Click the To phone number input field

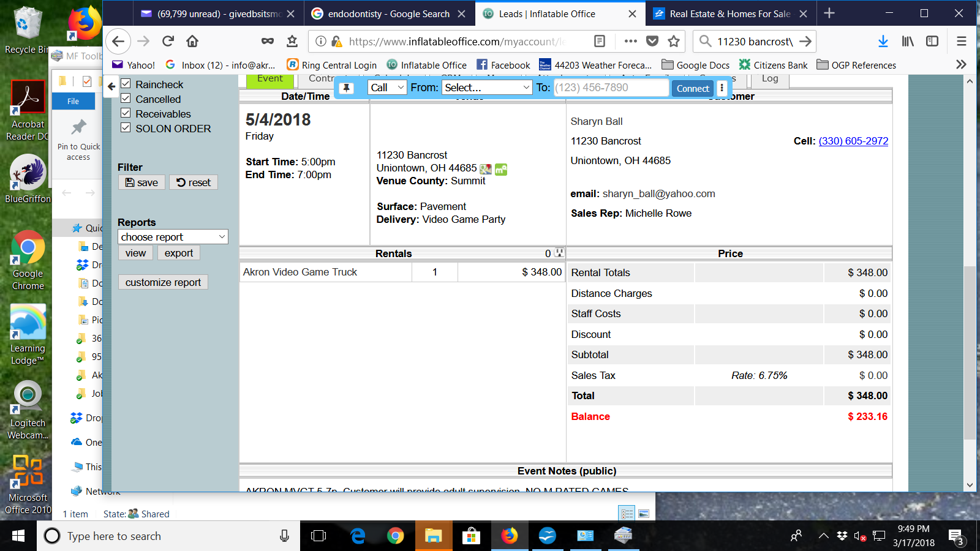pyautogui.click(x=611, y=88)
